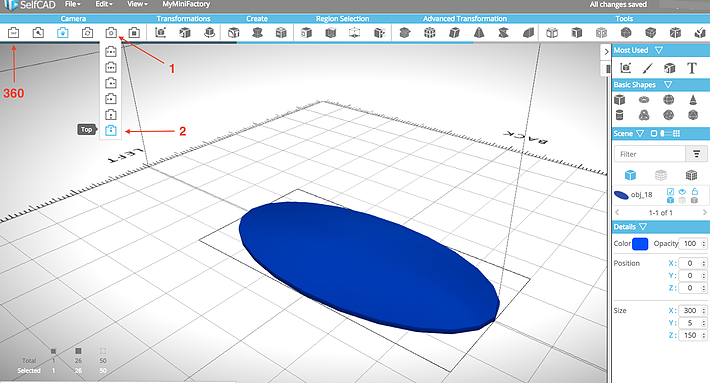Collapse the Details panel
The width and height of the screenshot is (710, 383).
[x=643, y=227]
